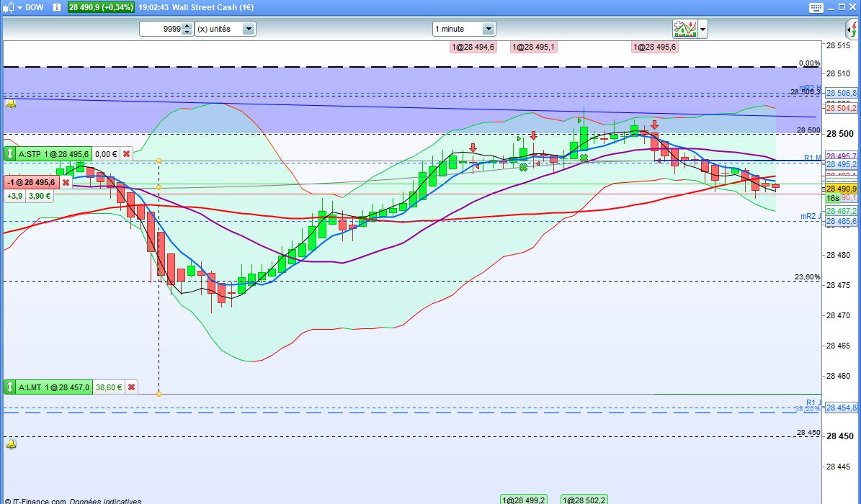Click the 0,00 € stop order value
861x504 pixels.
[106, 154]
